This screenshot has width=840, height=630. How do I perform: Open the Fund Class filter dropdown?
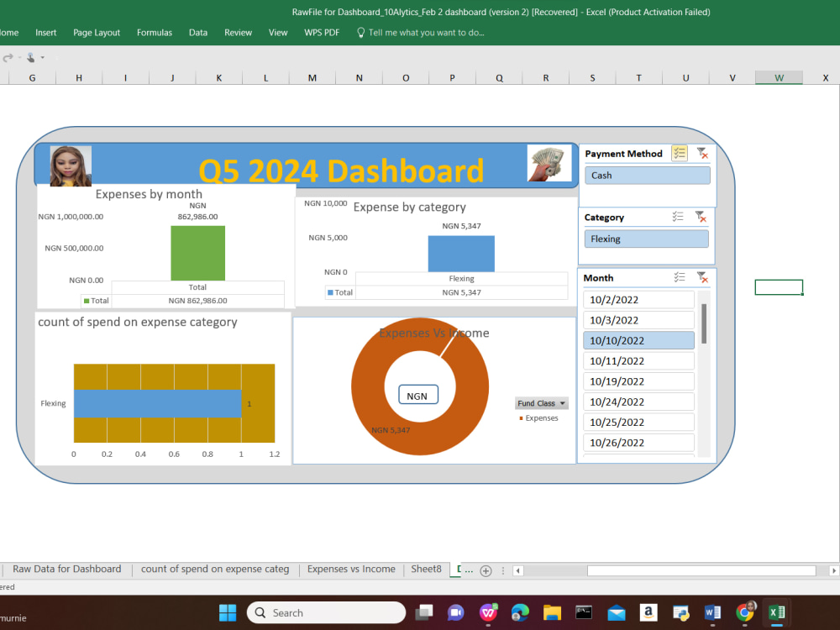(563, 403)
